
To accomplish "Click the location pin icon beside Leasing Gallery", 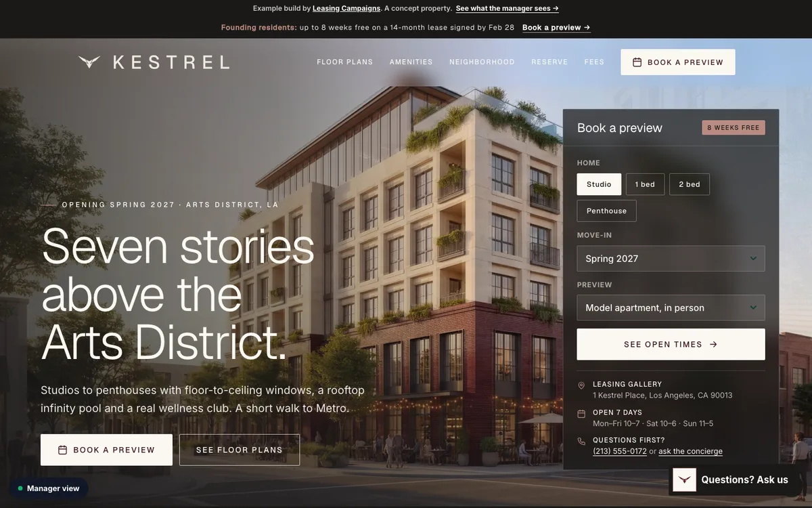I will (x=581, y=385).
